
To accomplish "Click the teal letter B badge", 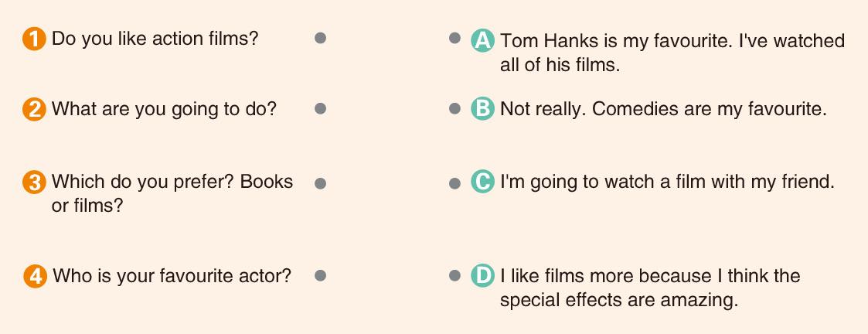I will click(x=482, y=109).
